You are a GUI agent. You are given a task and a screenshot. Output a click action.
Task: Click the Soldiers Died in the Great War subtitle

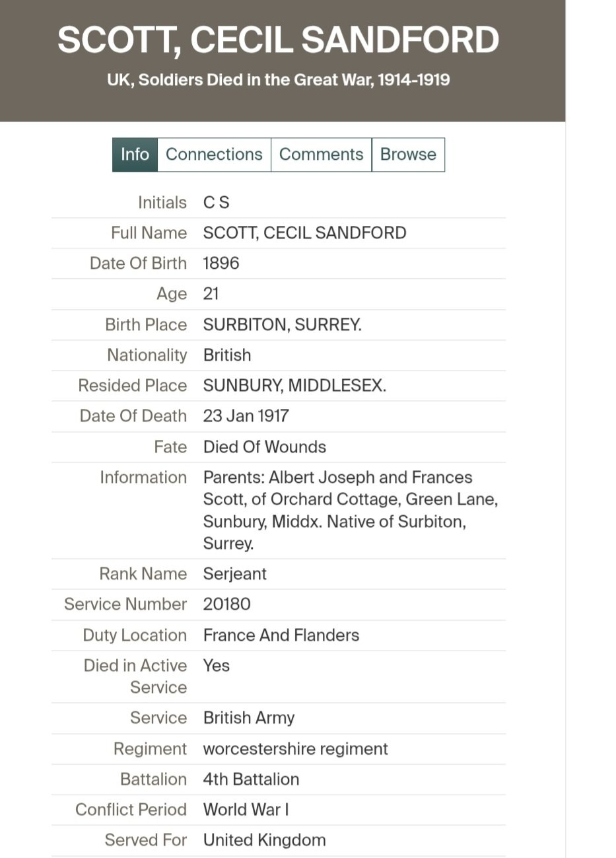pyautogui.click(x=278, y=80)
